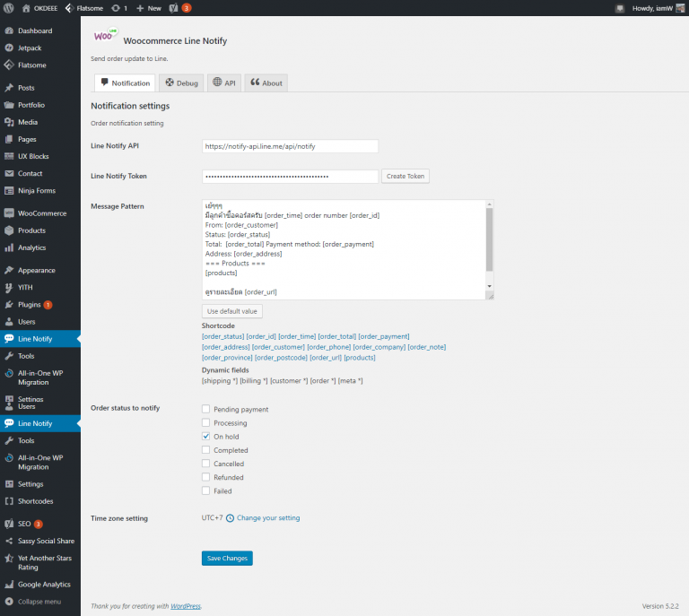Open the Shortcodes brackets icon

pyautogui.click(x=9, y=501)
